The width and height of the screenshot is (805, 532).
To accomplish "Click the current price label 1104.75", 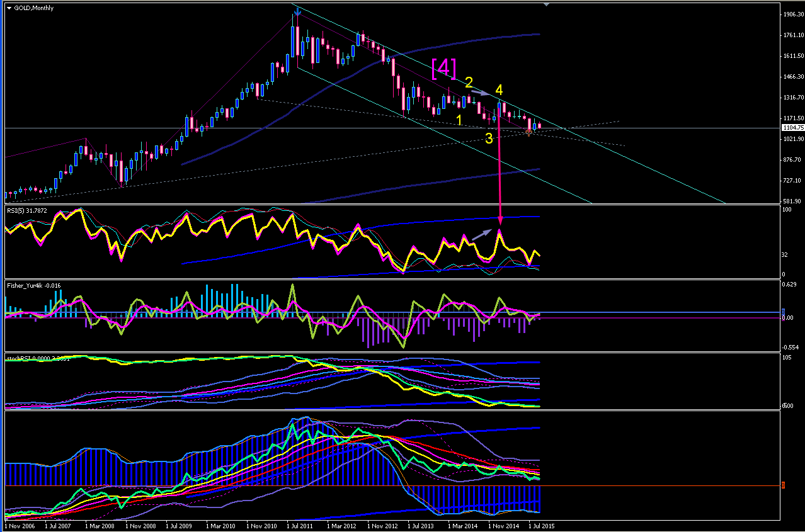I will pos(792,128).
